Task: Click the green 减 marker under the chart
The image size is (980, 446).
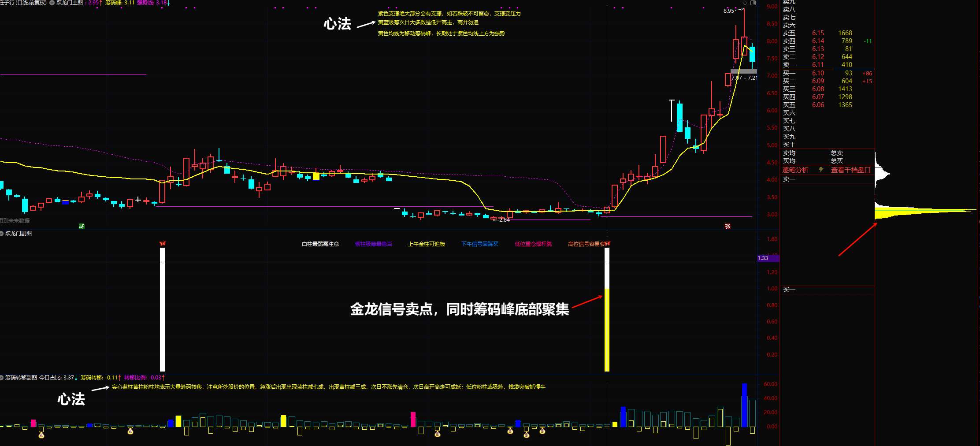Action: tap(82, 226)
